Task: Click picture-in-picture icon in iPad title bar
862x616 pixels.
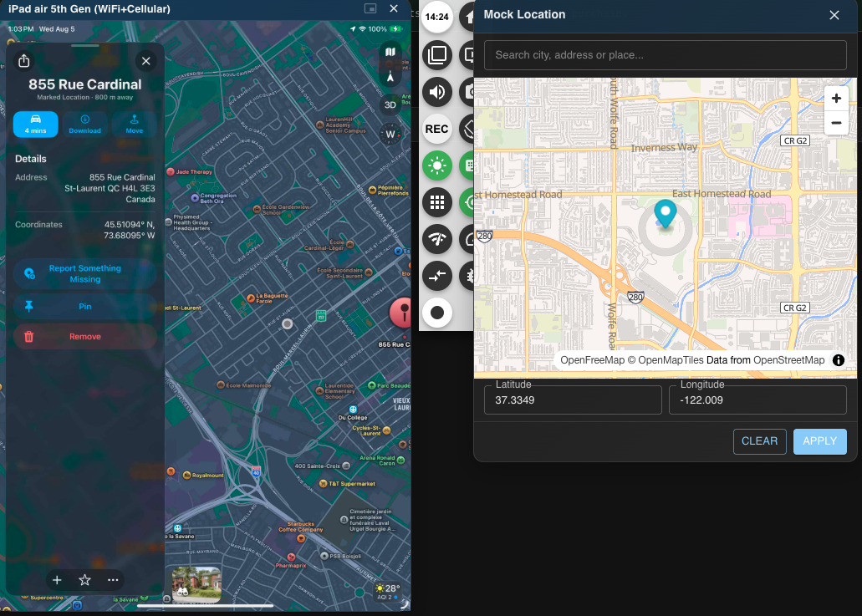Action: (x=370, y=8)
